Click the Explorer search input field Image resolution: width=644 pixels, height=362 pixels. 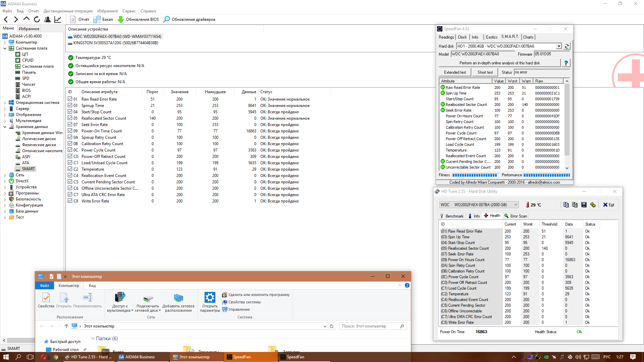coord(369,326)
